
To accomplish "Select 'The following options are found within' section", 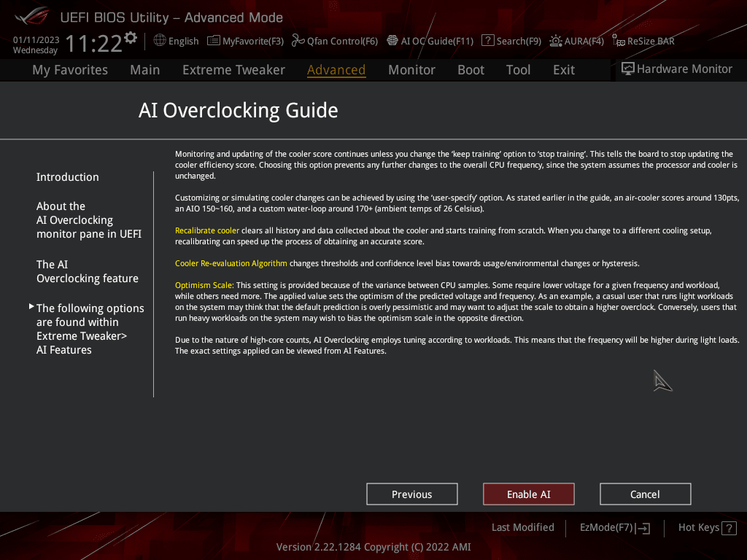I will (x=90, y=329).
